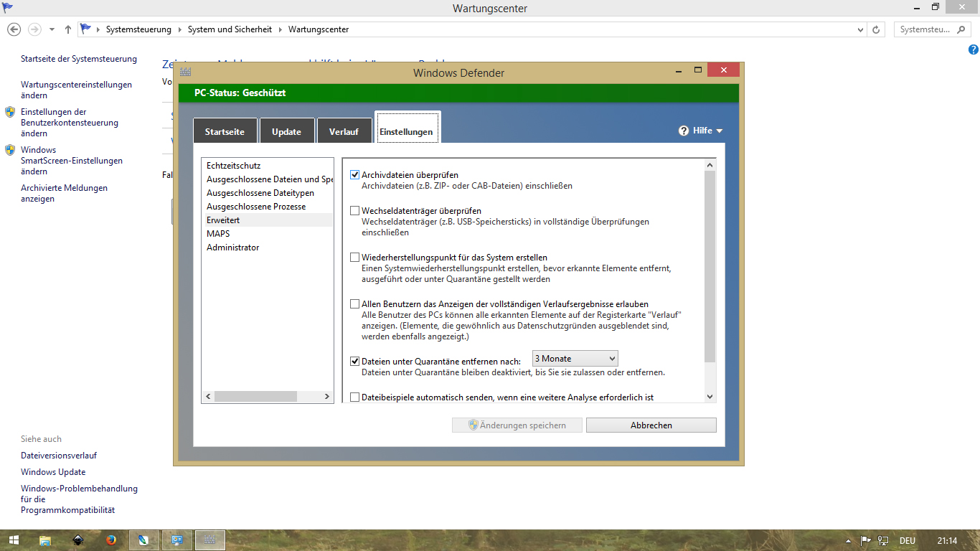Click the blue help icon in Wartungscenter
980x551 pixels.
point(973,50)
